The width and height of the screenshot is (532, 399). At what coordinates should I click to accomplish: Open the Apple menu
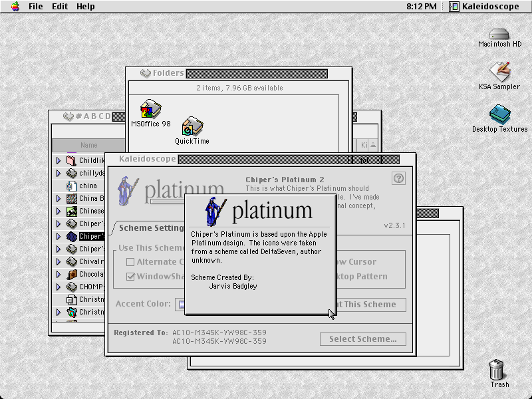pyautogui.click(x=15, y=7)
